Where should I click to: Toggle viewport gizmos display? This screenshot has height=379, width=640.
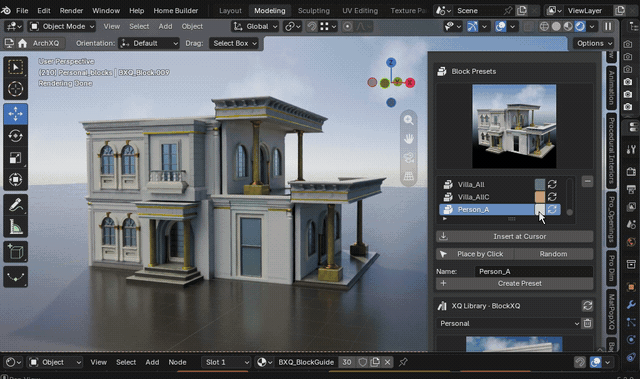click(x=472, y=27)
